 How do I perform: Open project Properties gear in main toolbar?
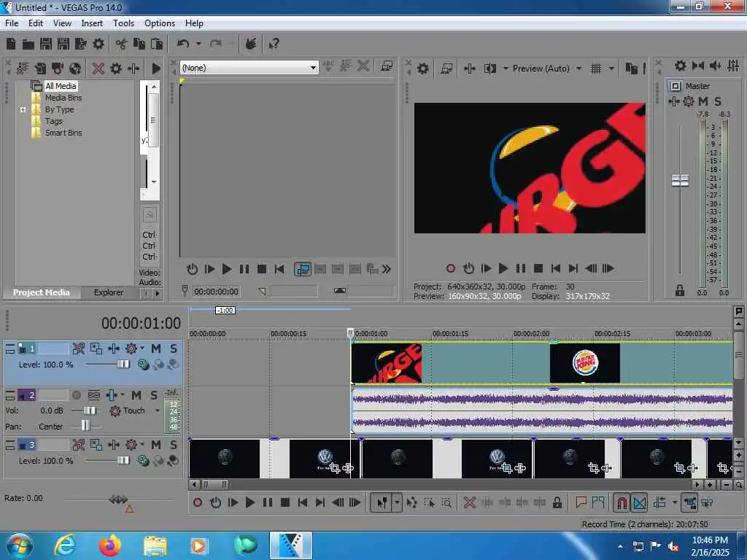(98, 44)
